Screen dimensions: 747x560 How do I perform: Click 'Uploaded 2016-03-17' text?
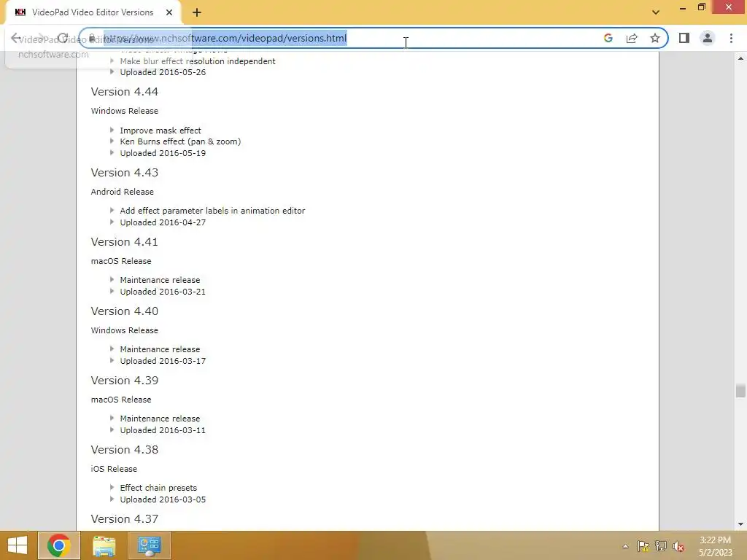pyautogui.click(x=163, y=361)
